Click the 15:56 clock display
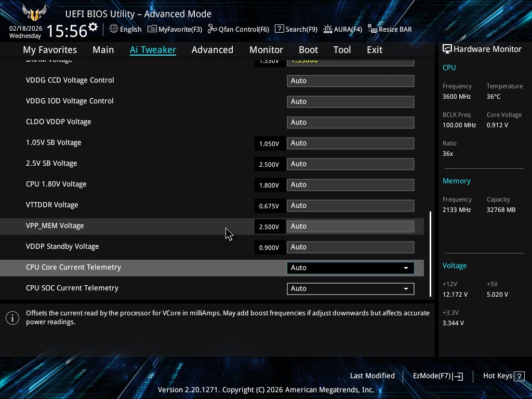The image size is (532, 399). 67,31
